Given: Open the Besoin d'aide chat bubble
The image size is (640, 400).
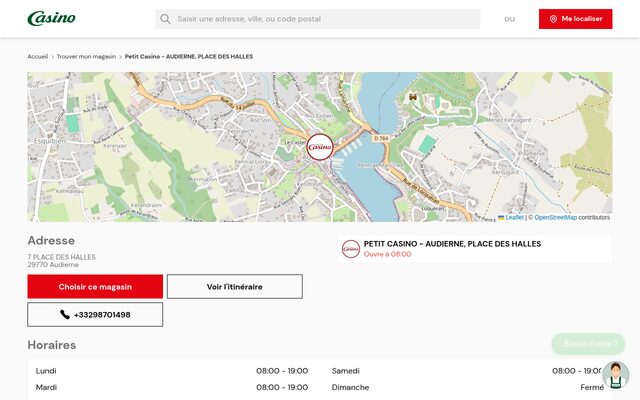Looking at the screenshot, I should tap(588, 344).
